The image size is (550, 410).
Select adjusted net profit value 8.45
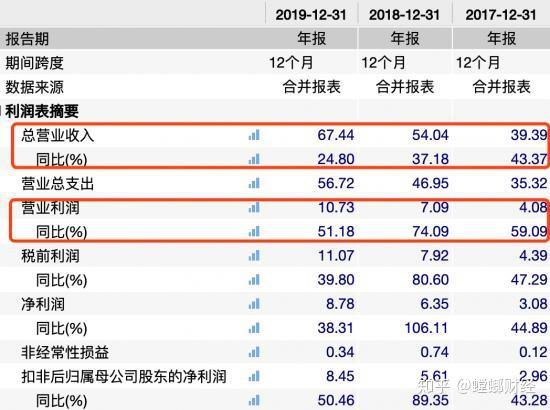(340, 376)
